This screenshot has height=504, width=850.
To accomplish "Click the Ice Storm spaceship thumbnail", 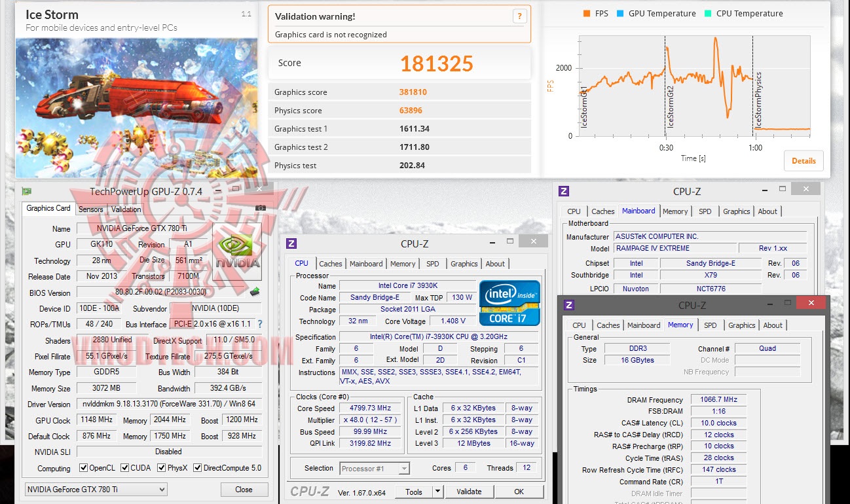I will (x=137, y=107).
